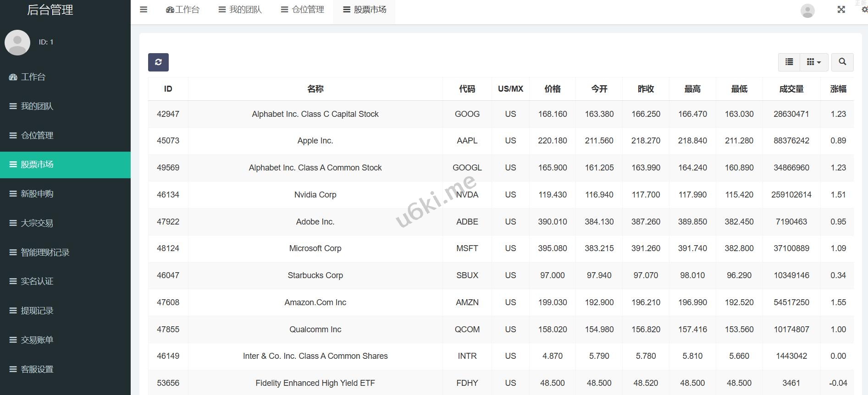Click the top-right user avatar

point(807,11)
